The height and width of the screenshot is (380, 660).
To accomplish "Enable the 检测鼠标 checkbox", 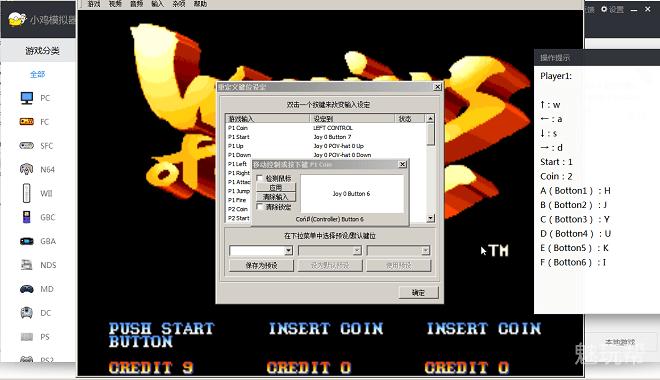I will (260, 178).
